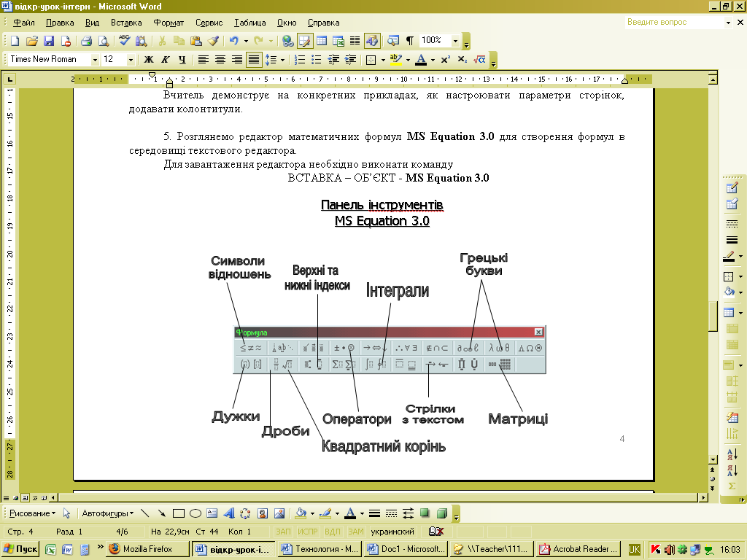Apply subscript x₂ formatting

point(462,60)
